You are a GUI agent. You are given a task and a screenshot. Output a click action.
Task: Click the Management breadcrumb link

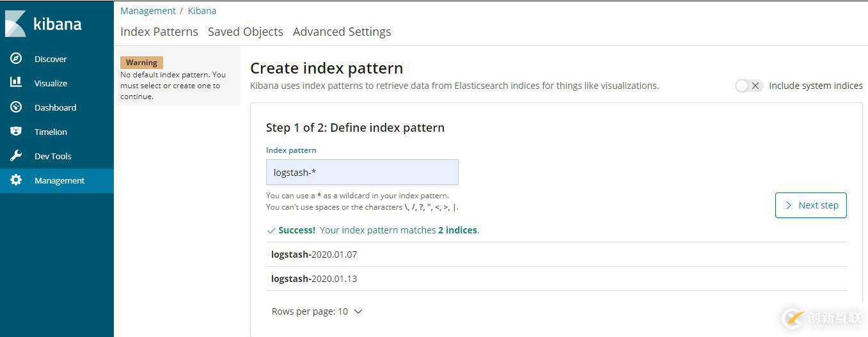148,11
